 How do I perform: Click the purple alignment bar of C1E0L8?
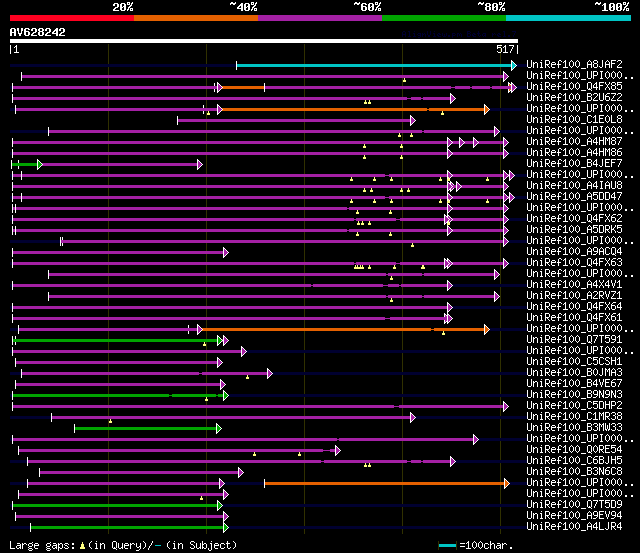[294, 120]
